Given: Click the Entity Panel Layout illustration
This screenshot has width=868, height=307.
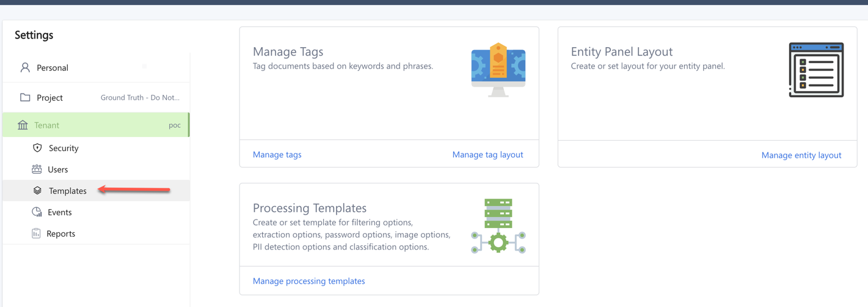Looking at the screenshot, I should 816,70.
